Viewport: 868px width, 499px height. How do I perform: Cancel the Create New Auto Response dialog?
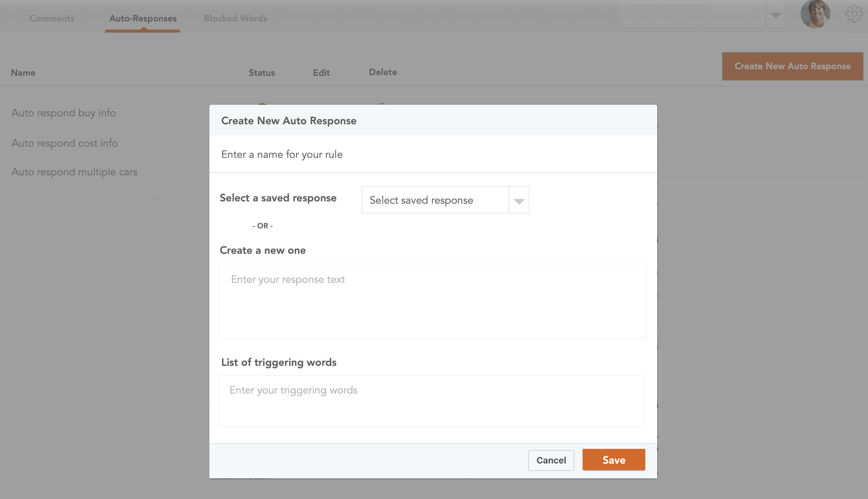point(551,460)
